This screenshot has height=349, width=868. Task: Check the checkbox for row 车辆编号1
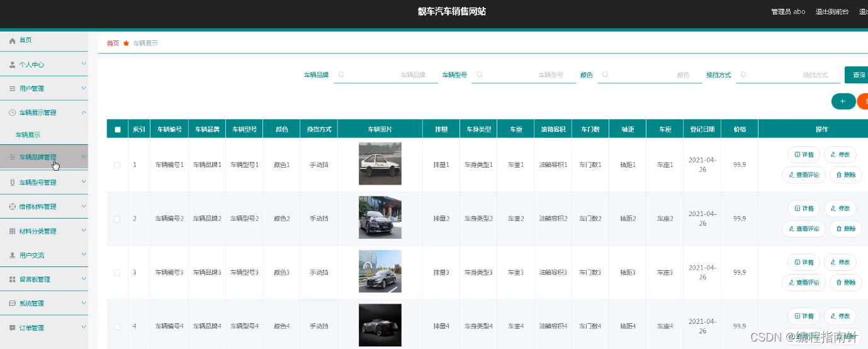117,165
